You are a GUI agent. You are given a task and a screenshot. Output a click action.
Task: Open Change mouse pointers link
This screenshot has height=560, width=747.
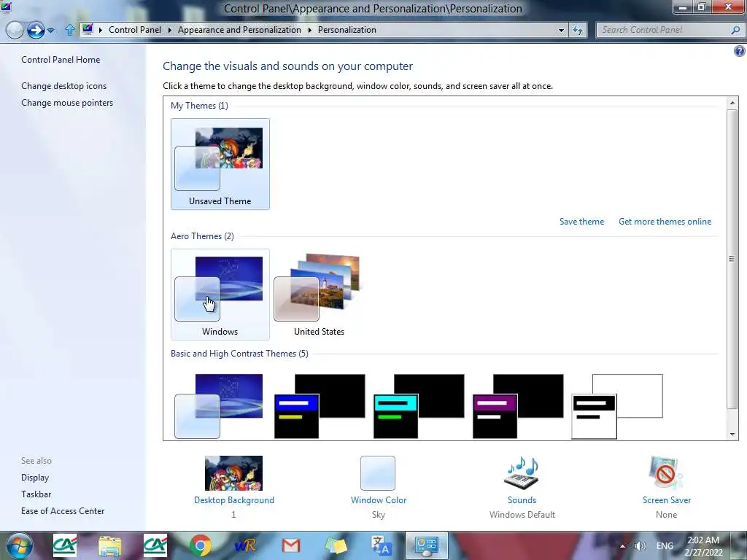pyautogui.click(x=67, y=102)
